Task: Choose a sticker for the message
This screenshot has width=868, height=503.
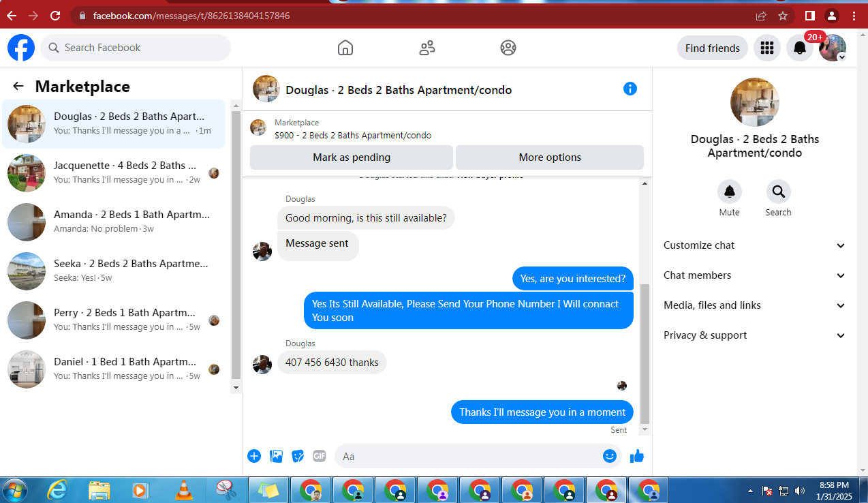Action: 298,456
